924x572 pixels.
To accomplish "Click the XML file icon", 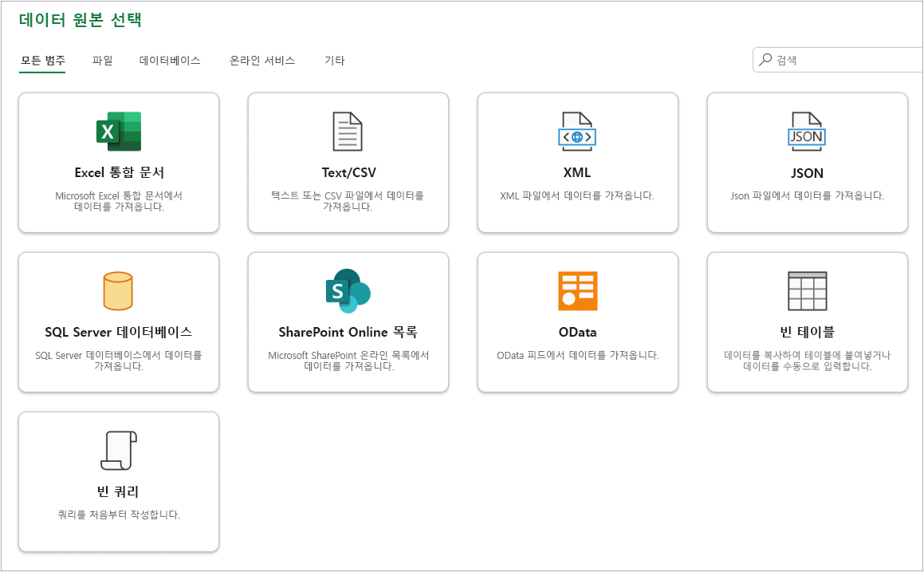I will tap(577, 132).
